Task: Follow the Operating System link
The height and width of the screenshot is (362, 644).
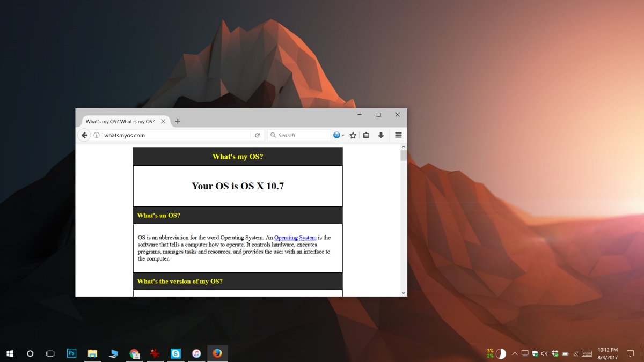Action: coord(295,237)
